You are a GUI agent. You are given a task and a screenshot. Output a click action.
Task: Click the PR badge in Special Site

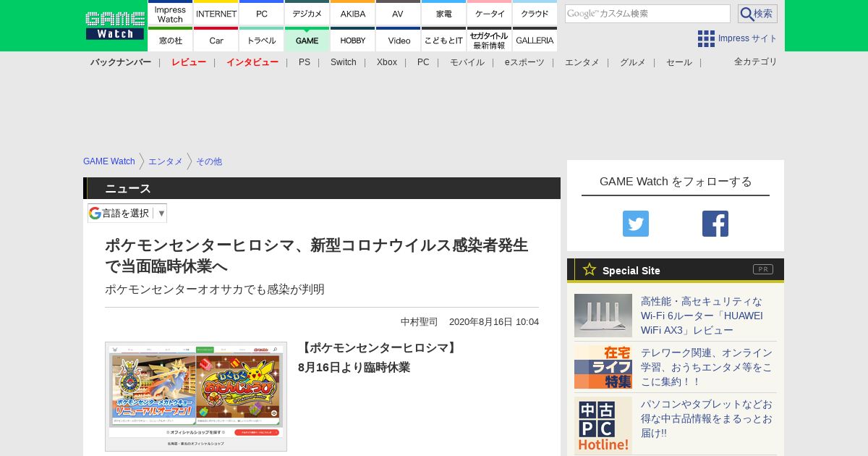[x=763, y=269]
